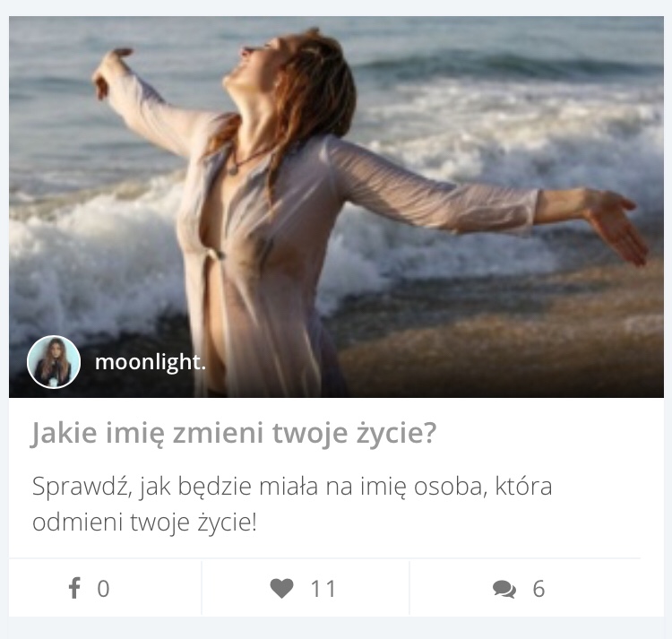Click the Facebook share count 0

103,589
